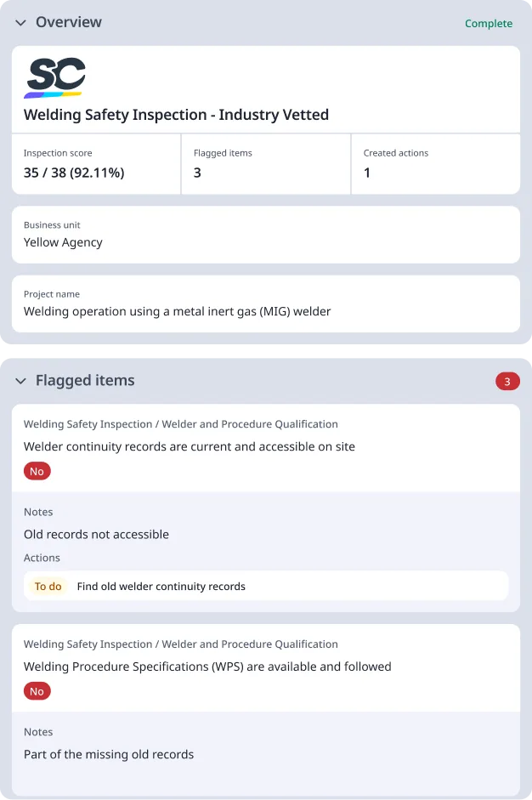Select the Created actions count cell
This screenshot has height=800, width=532.
[x=434, y=164]
